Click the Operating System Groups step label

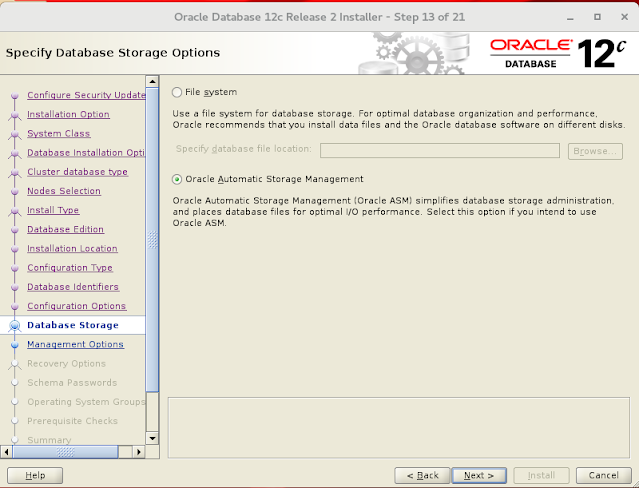tap(86, 402)
